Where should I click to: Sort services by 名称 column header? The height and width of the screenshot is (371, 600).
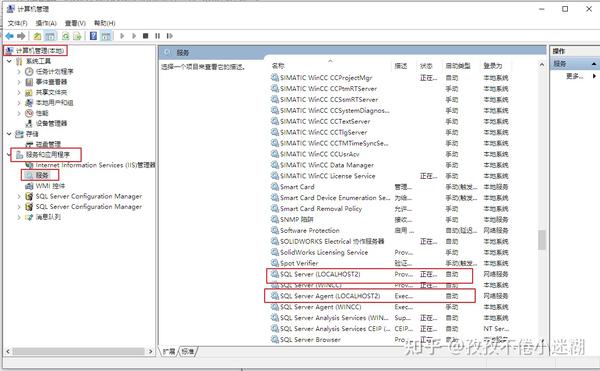(278, 66)
